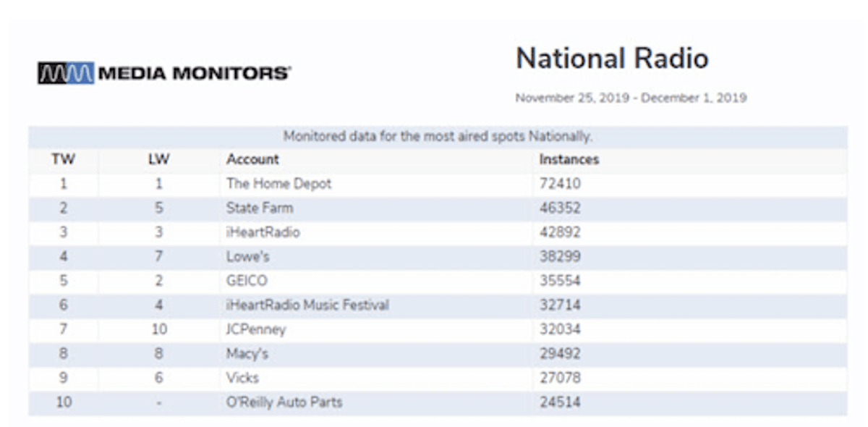Click the 27078 instances value
868x427 pixels.
(560, 378)
